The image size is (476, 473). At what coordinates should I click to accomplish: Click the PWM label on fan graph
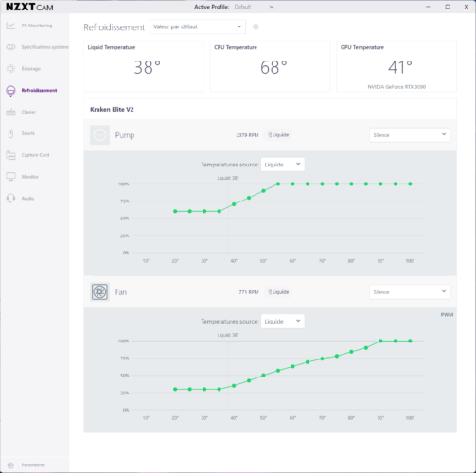click(x=447, y=315)
